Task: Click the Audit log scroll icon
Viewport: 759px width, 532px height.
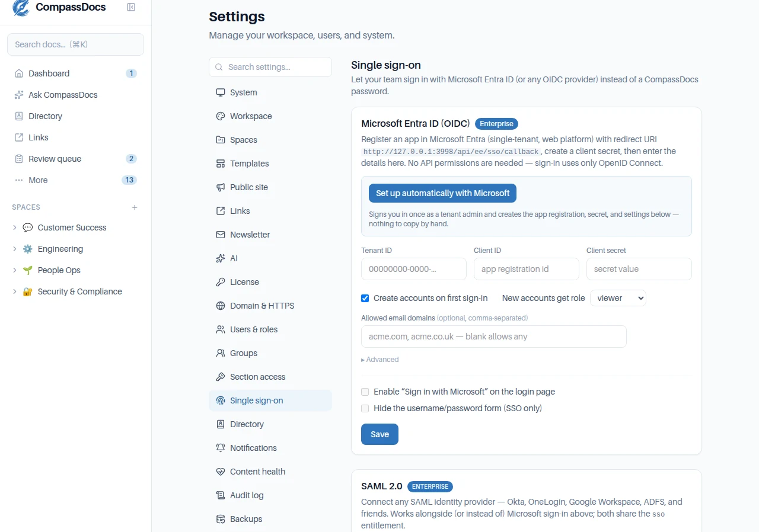Action: coord(221,495)
